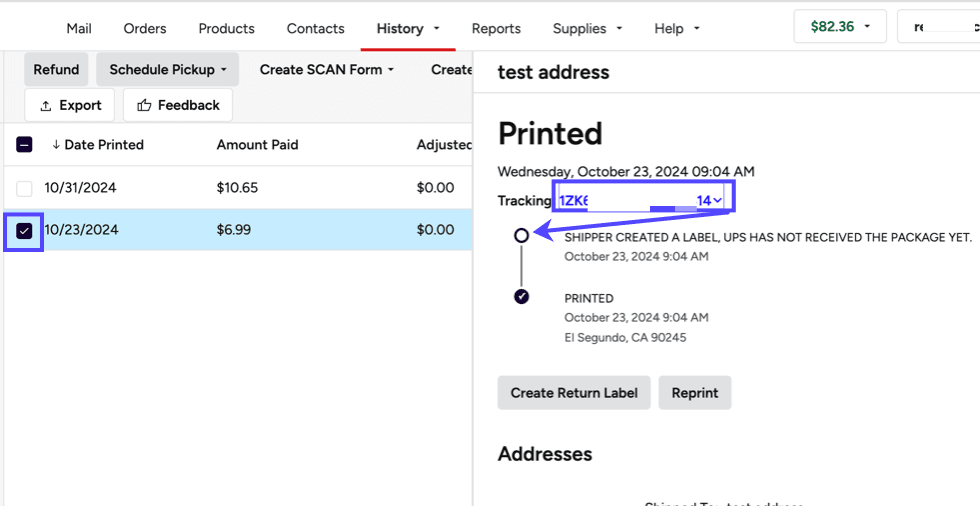
Task: Click the 10/31/2024 date cell
Action: pos(80,187)
